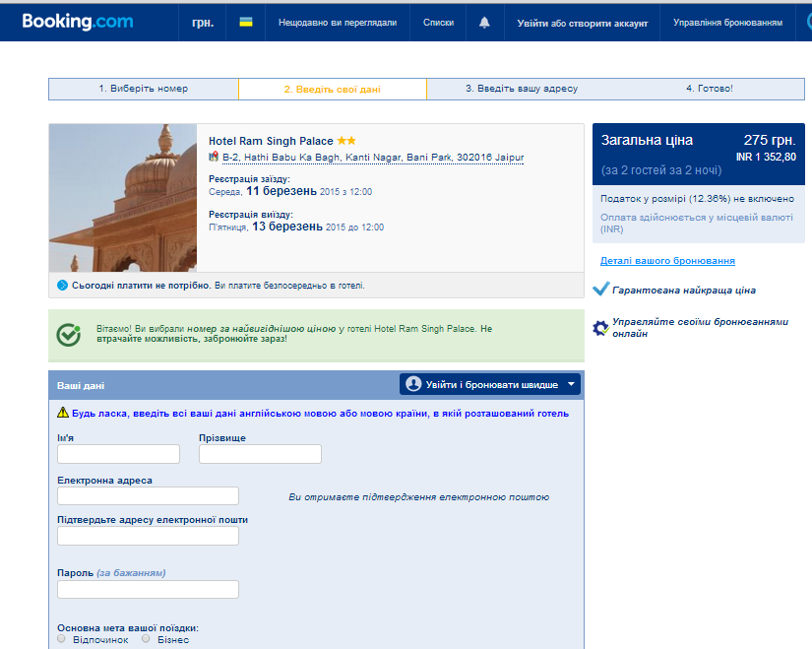Viewport: 812px width, 649px height.
Task: Click 'INR 1 352,80' price text
Action: (766, 157)
